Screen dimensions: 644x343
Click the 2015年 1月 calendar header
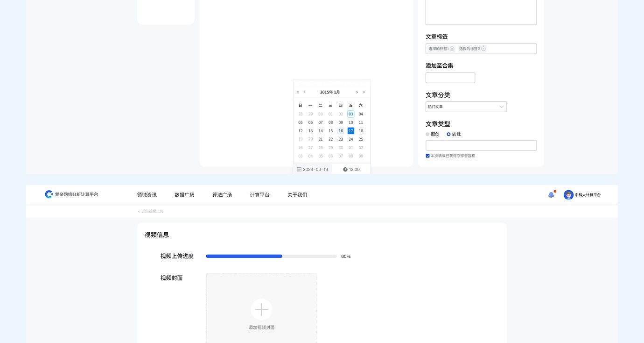coord(330,93)
